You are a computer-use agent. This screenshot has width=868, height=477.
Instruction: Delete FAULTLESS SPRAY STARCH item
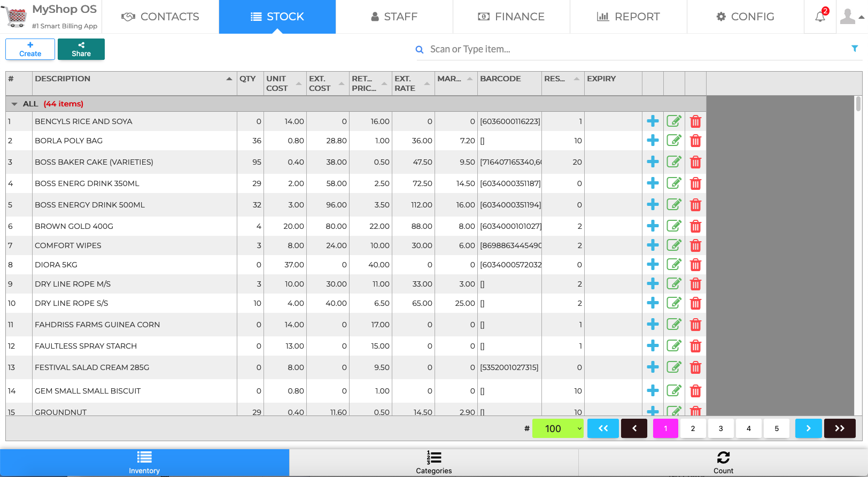[x=695, y=346]
